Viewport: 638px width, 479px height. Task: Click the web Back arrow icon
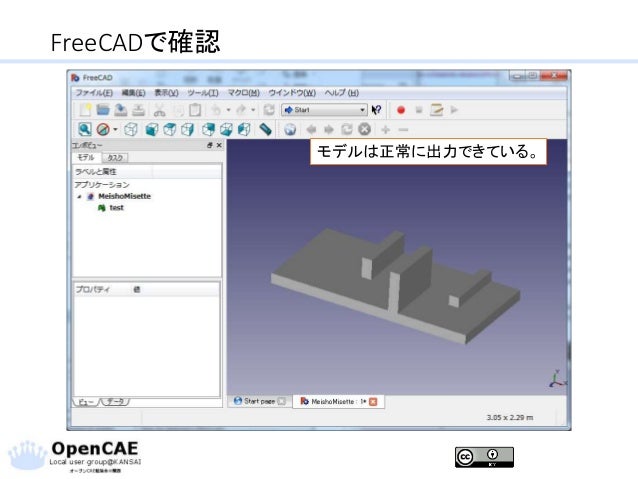point(311,130)
